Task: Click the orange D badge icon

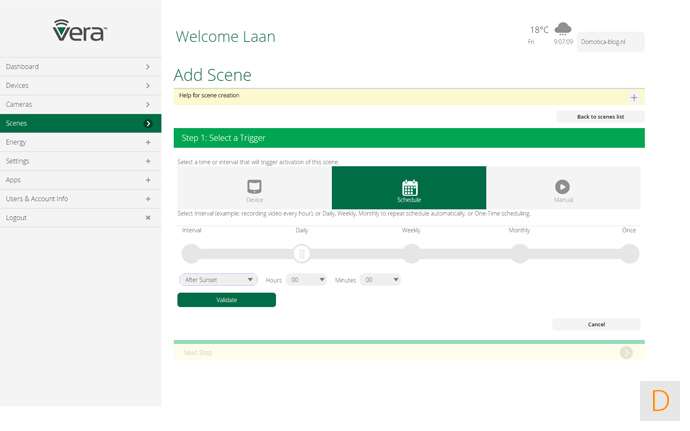Action: coord(660,401)
